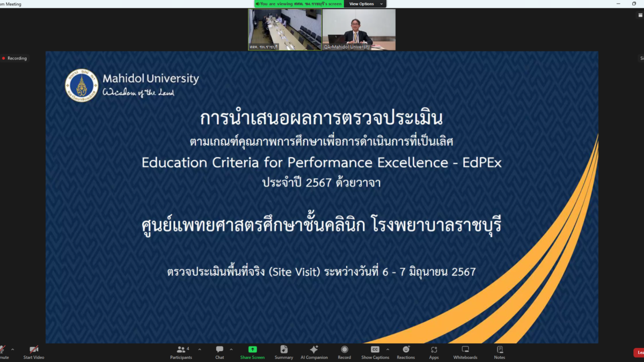Click the "Wisdom of the Land" tagline

138,93
